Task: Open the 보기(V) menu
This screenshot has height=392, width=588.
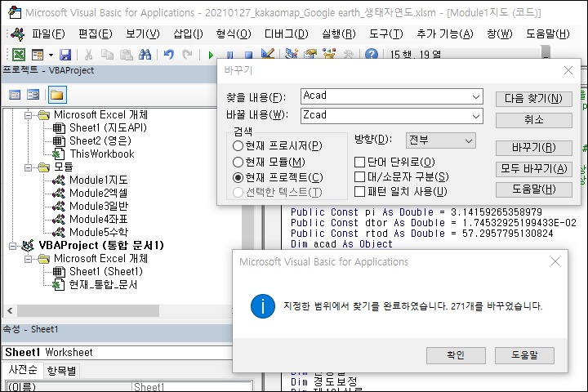Action: pos(142,34)
